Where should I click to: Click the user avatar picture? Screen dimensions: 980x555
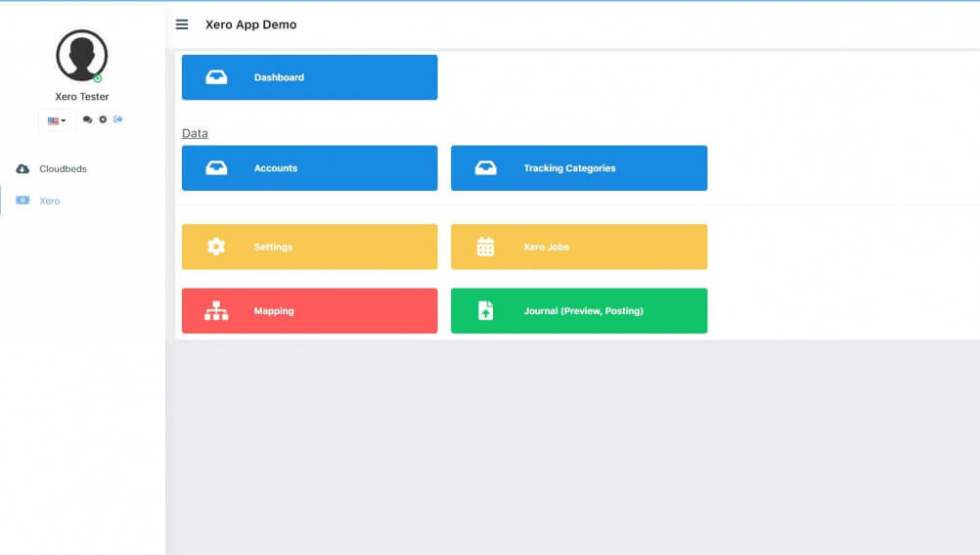coord(81,56)
